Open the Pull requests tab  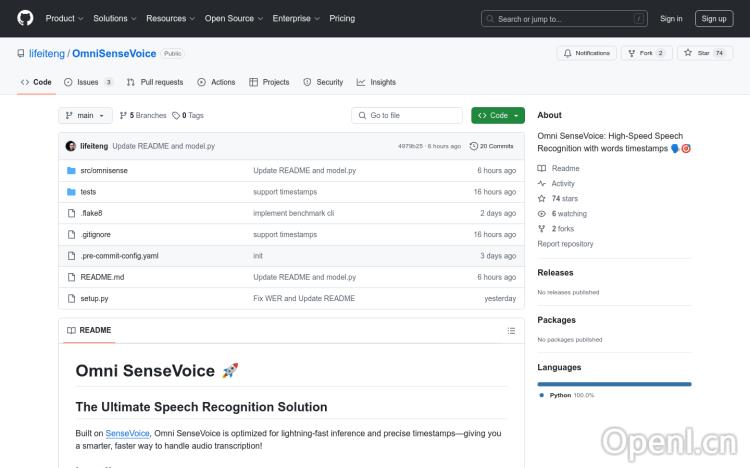tap(155, 82)
